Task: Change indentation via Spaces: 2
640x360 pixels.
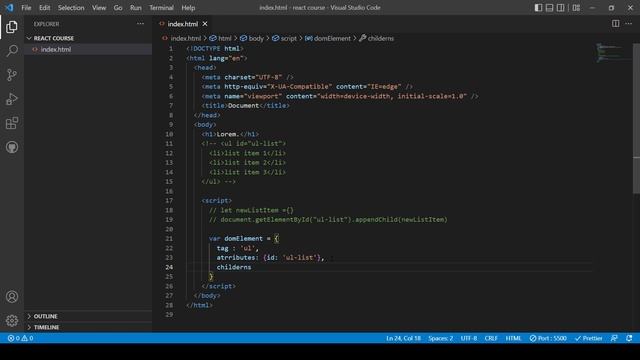Action: point(440,338)
